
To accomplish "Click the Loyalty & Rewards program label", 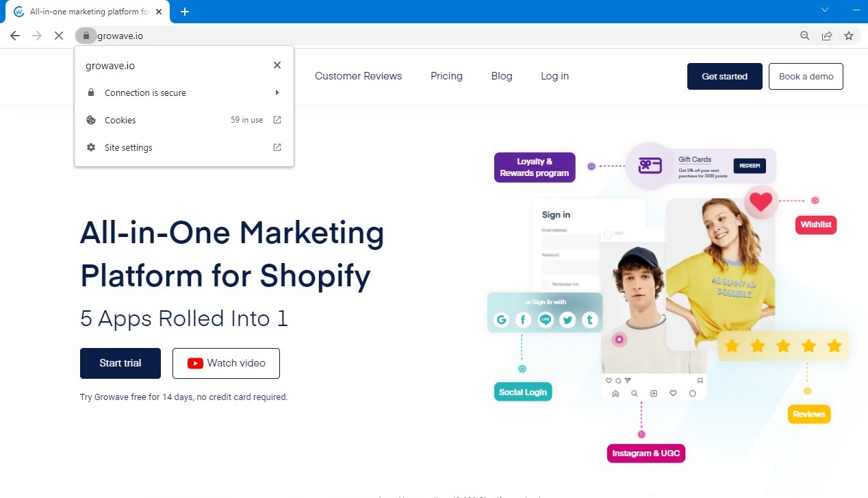I will (x=535, y=167).
